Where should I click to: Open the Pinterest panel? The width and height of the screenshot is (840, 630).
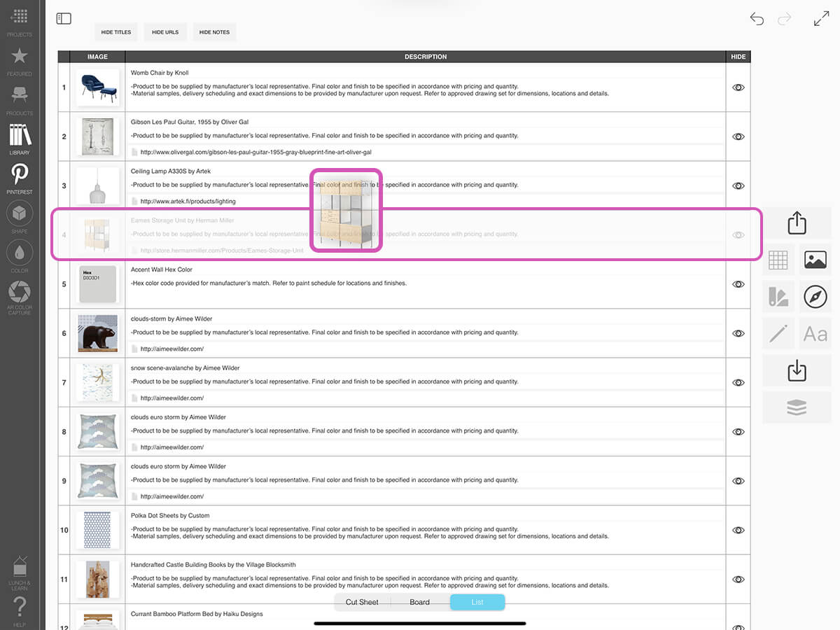(20, 176)
